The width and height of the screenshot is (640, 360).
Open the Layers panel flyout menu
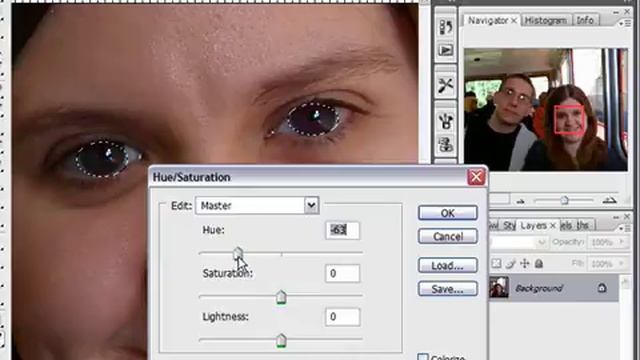click(x=625, y=229)
